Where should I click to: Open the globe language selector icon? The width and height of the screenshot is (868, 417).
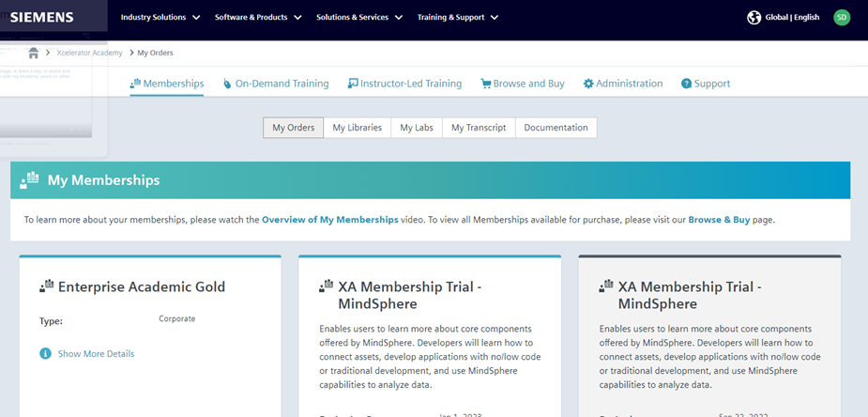(x=754, y=17)
